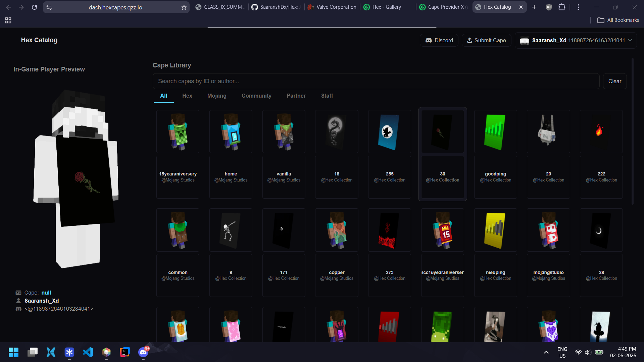
Task: Close the Hex Catalog browser tab
Action: click(x=521, y=7)
